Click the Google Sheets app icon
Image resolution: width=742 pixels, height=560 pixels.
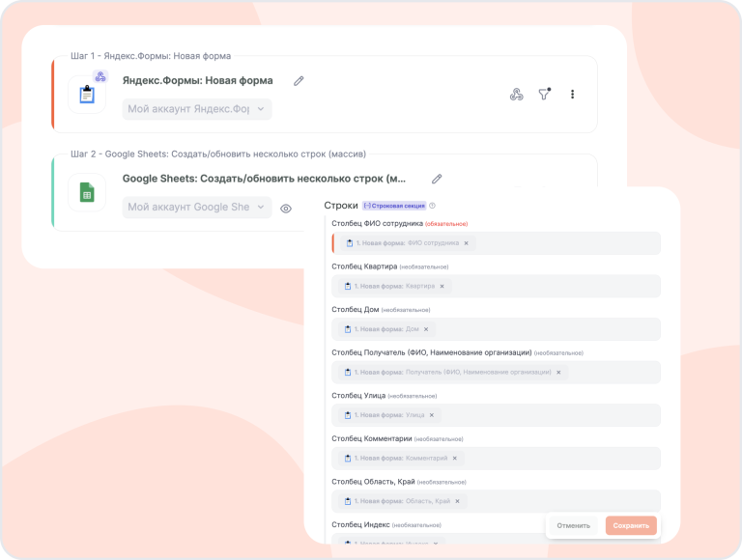[87, 192]
